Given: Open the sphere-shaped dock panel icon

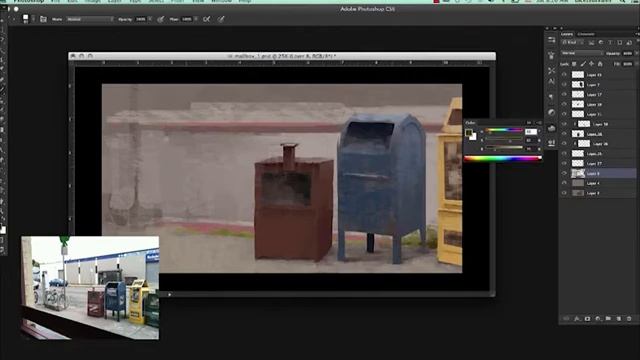Looking at the screenshot, I should [551, 112].
